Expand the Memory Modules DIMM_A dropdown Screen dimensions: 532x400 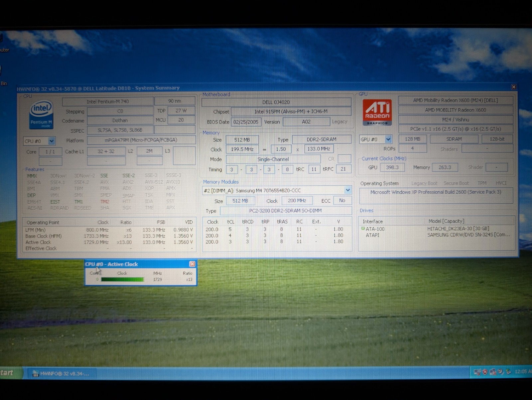pos(348,190)
